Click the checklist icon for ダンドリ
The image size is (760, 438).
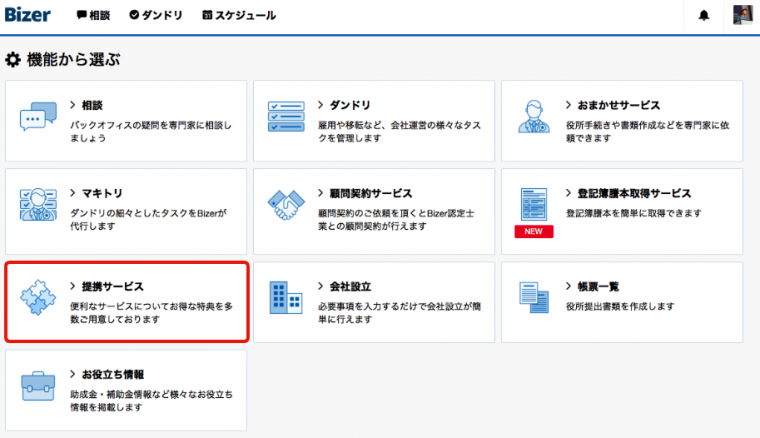coord(286,118)
